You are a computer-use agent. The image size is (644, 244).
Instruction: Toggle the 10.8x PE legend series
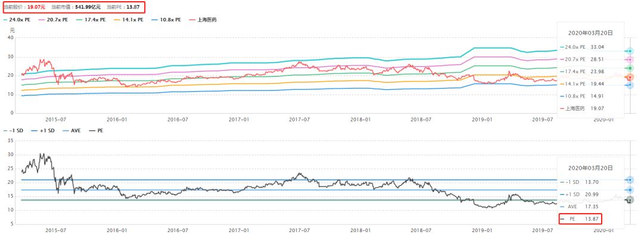click(167, 19)
